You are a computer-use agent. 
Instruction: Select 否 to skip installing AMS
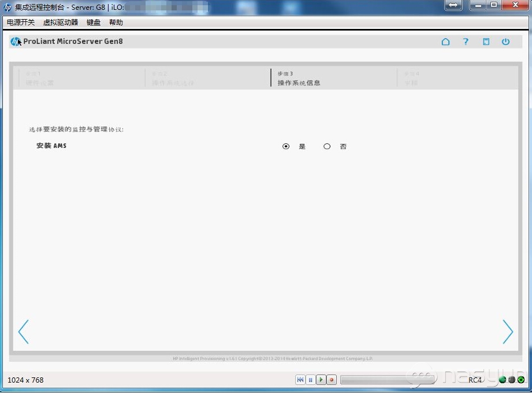tap(327, 146)
